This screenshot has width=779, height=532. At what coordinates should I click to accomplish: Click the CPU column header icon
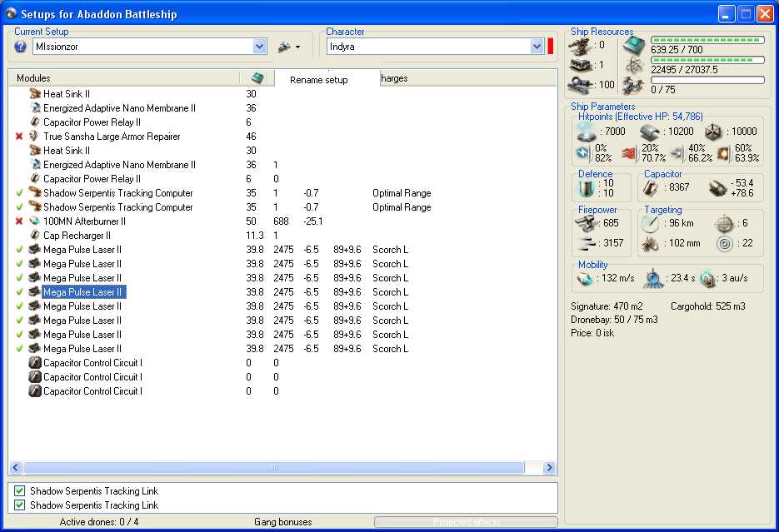[257, 77]
